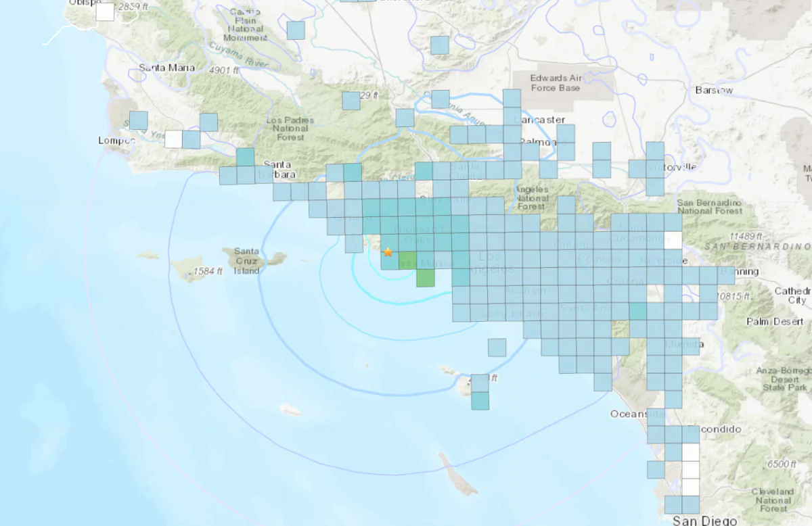This screenshot has width=812, height=526.
Task: Select the green cell offshore below Santa Monica
Action: pyautogui.click(x=425, y=278)
